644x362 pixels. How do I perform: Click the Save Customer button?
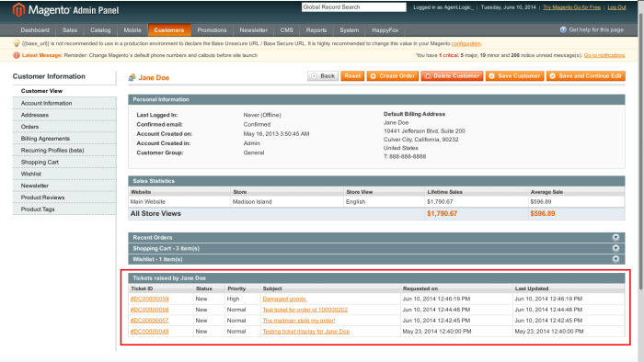coord(514,76)
